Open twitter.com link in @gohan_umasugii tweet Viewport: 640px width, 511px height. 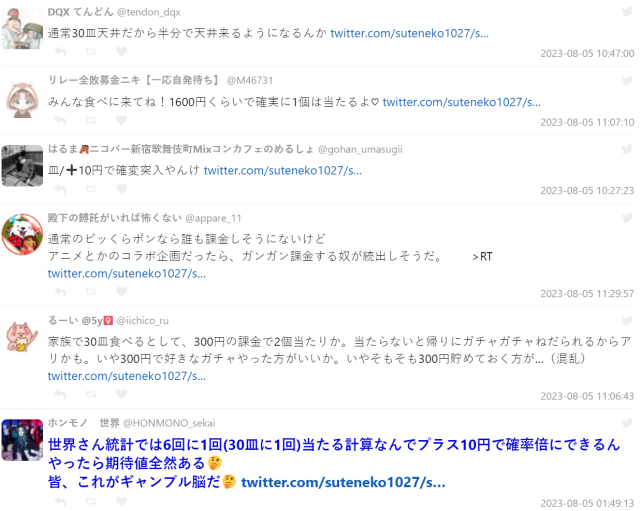coord(283,171)
